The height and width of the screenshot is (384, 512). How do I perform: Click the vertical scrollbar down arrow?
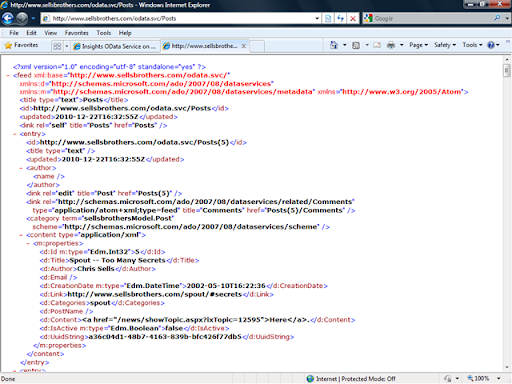tap(507, 367)
